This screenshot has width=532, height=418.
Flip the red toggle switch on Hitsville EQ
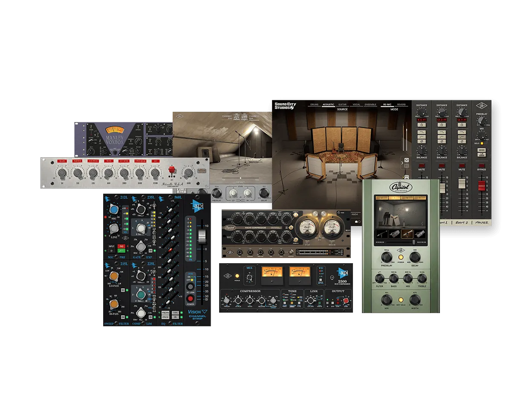(x=172, y=171)
